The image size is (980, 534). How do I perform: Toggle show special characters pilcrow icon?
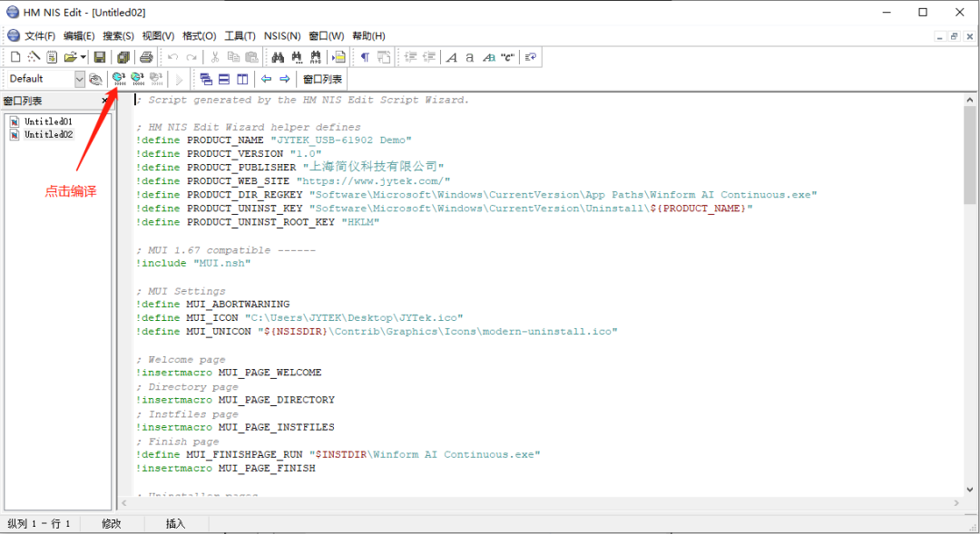coord(365,57)
